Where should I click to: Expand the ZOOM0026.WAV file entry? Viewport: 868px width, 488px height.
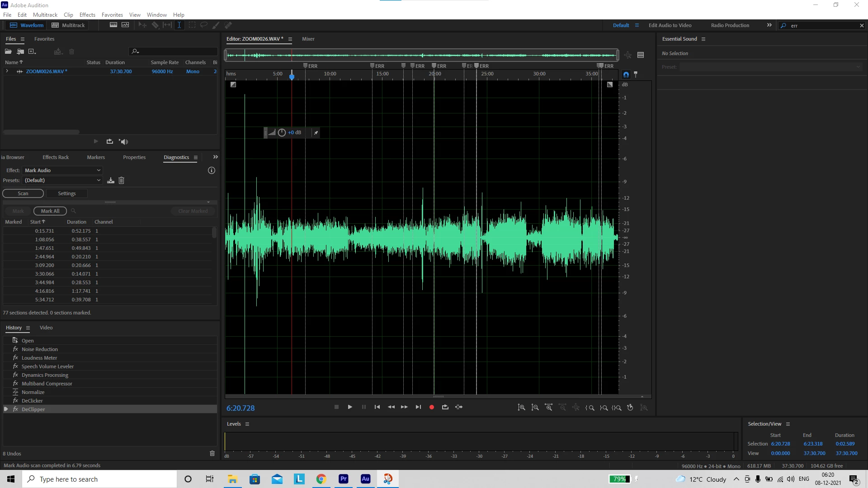[x=7, y=71]
